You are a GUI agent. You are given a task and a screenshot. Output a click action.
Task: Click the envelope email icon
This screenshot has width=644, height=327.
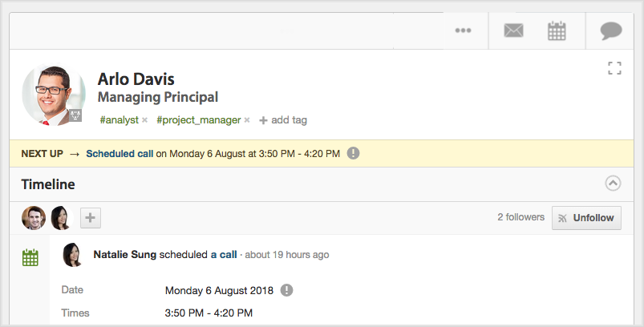point(513,30)
